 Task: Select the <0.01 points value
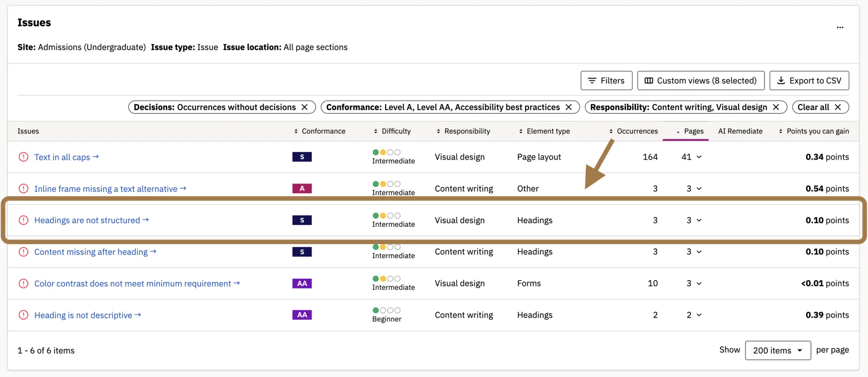(x=825, y=284)
